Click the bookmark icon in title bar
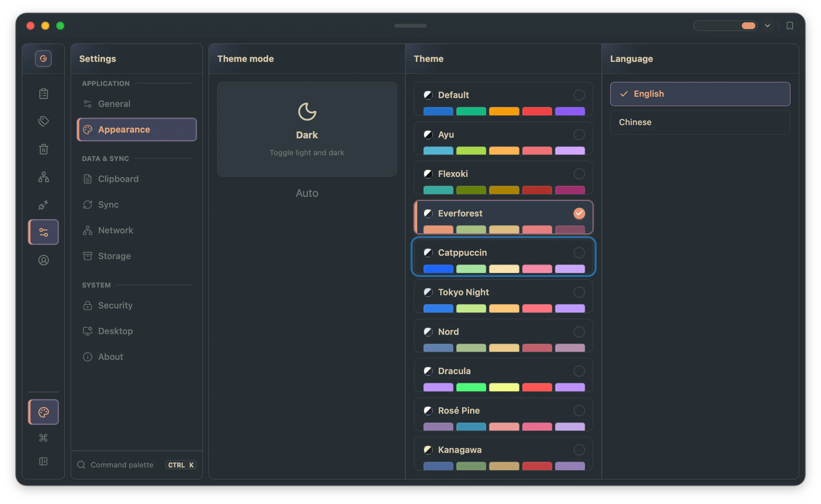This screenshot has height=504, width=821. [x=790, y=26]
